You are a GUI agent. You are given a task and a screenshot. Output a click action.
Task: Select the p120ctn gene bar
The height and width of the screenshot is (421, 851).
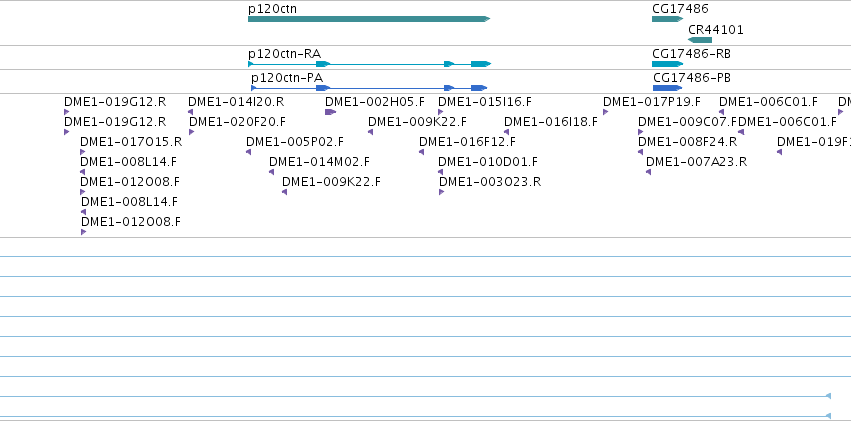[369, 19]
